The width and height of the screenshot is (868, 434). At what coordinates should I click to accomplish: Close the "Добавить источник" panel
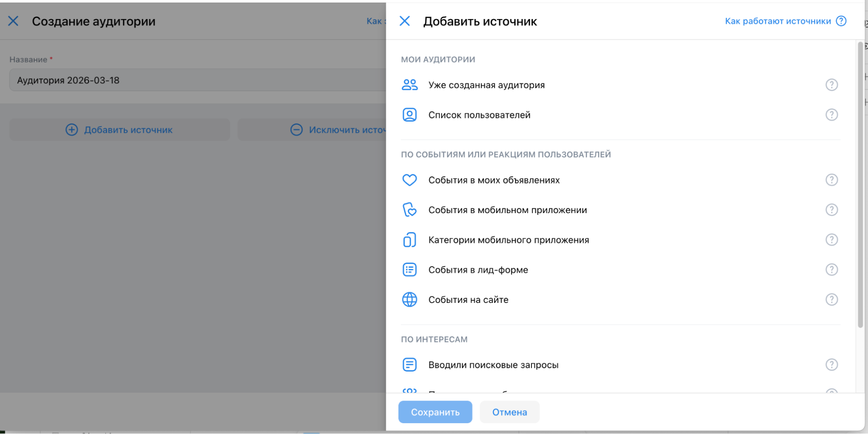coord(405,21)
